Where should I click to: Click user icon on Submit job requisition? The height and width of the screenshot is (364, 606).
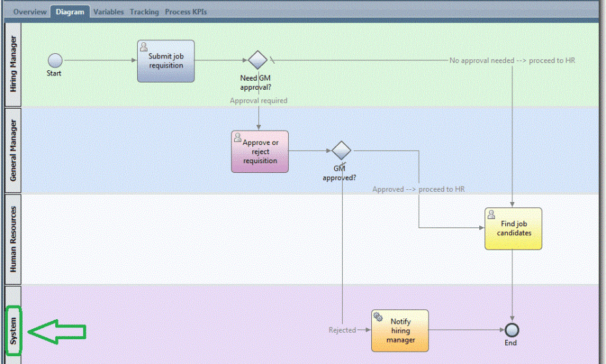144,47
